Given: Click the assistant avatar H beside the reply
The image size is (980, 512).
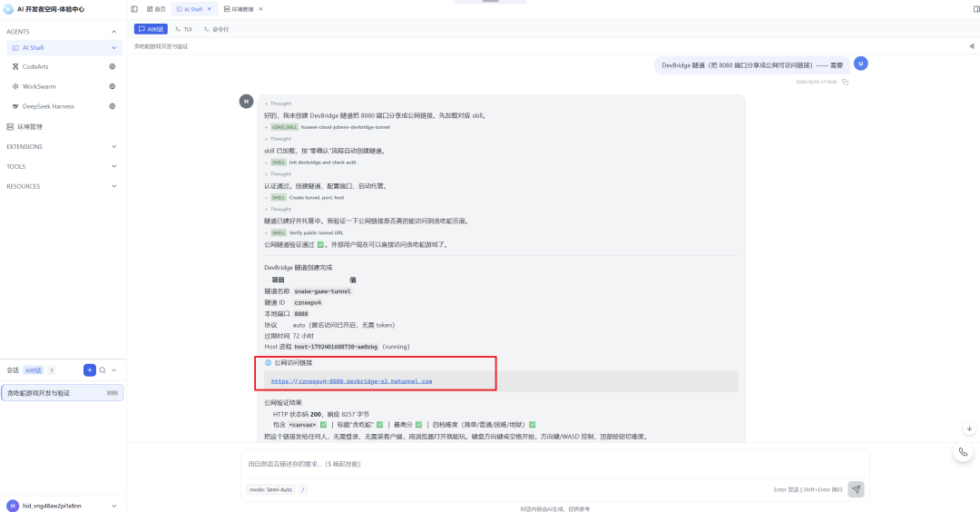Looking at the screenshot, I should click(x=246, y=101).
